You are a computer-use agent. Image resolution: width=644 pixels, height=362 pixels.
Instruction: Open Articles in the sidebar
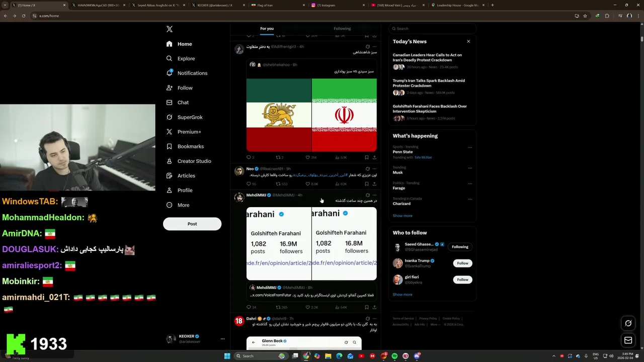coord(181,175)
